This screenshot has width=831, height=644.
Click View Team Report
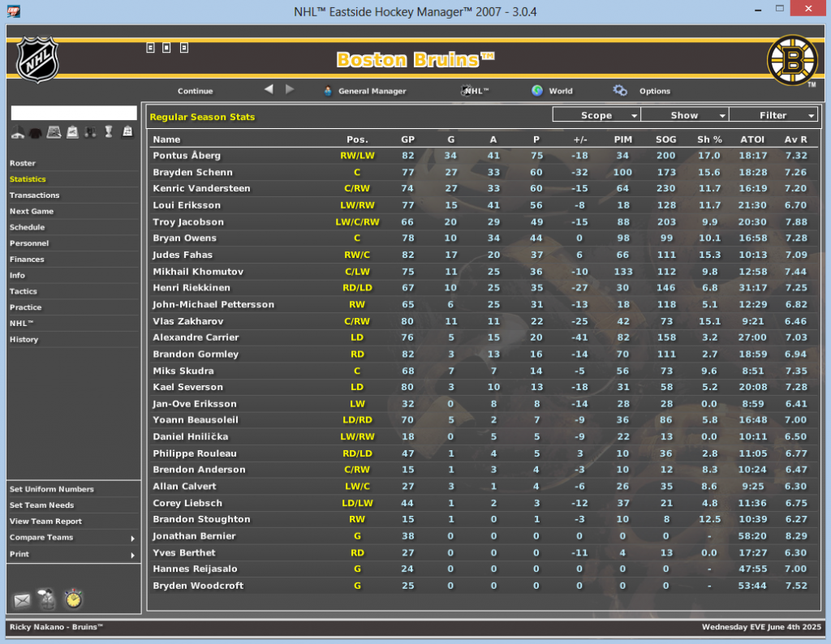[45, 522]
